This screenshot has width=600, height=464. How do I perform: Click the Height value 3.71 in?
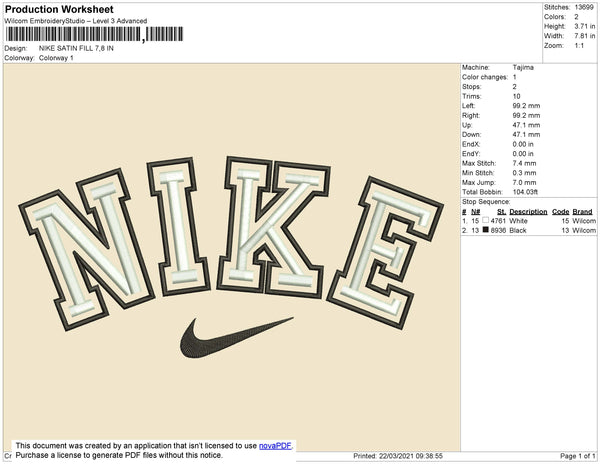585,26
